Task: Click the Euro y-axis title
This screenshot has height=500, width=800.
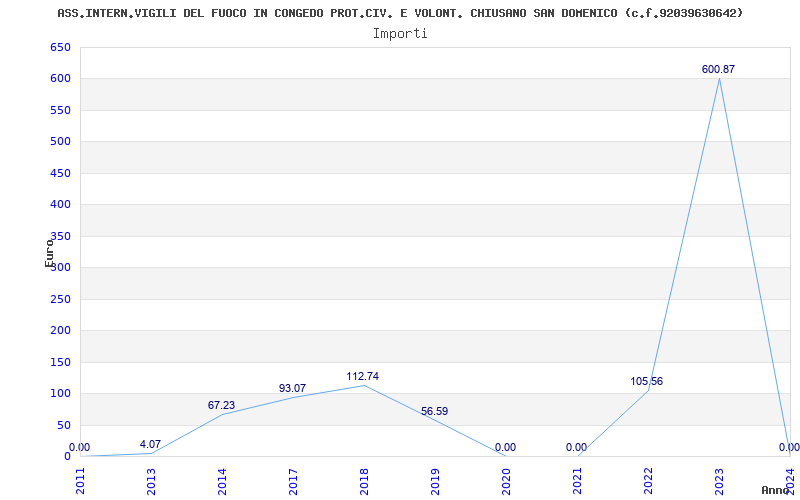Action: point(49,252)
